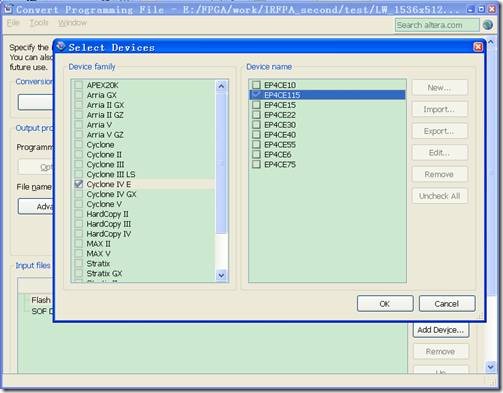Open the File menu
The height and width of the screenshot is (393, 503).
click(x=13, y=23)
